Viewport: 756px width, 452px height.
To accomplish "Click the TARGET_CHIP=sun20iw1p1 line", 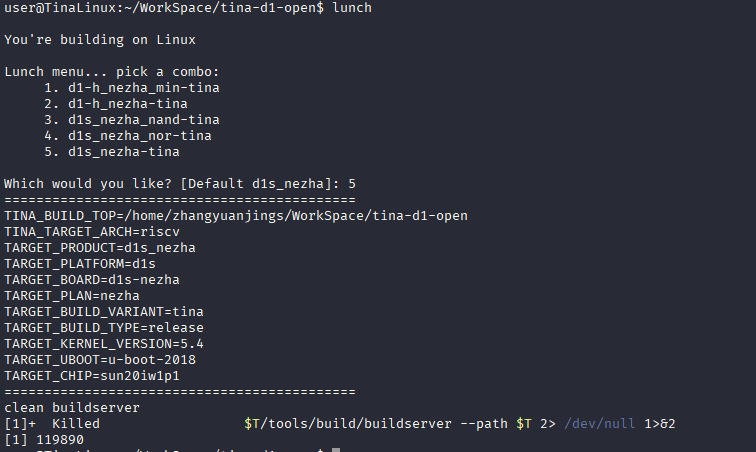I will pos(96,376).
